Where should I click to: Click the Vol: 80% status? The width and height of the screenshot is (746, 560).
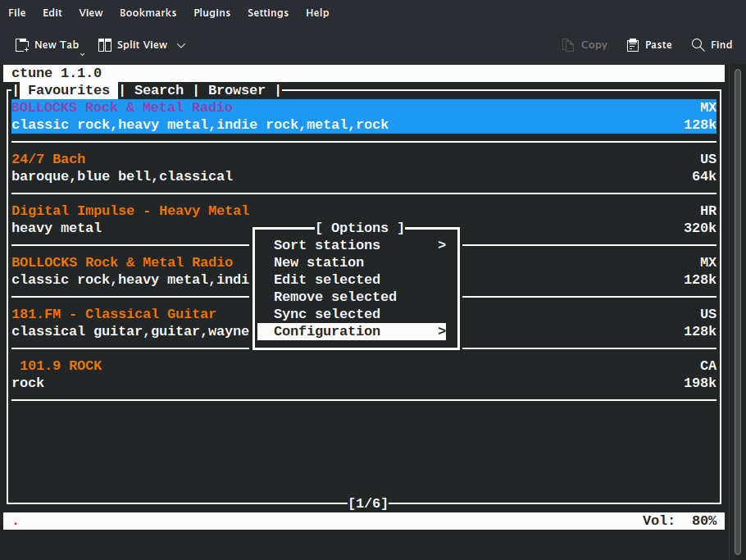coord(680,521)
